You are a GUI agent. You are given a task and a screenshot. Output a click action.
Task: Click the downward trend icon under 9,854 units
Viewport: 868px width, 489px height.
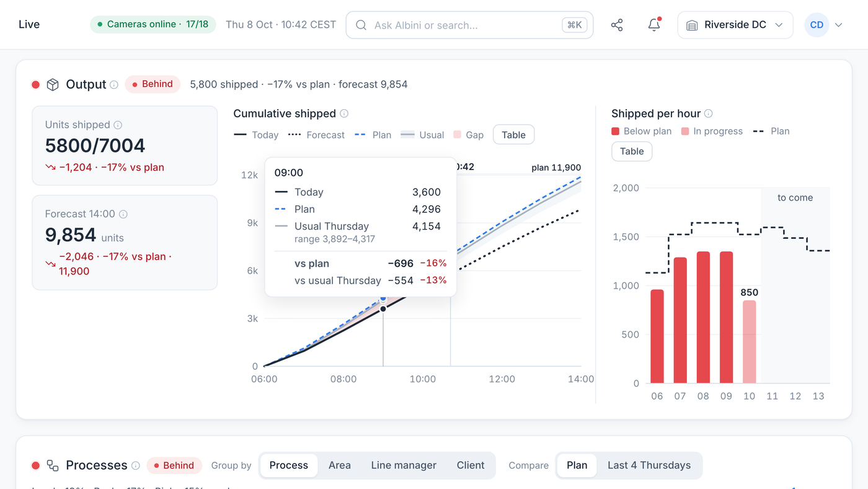coord(50,264)
